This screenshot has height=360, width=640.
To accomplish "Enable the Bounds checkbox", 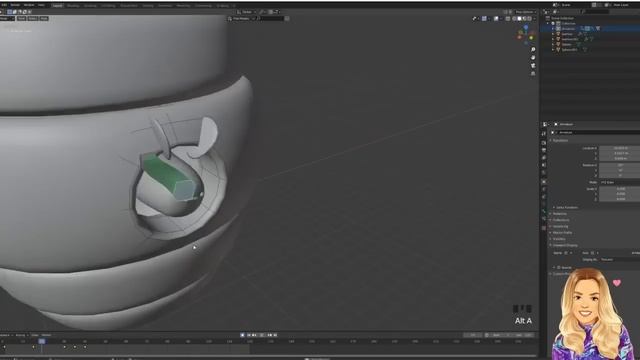I will point(559,268).
